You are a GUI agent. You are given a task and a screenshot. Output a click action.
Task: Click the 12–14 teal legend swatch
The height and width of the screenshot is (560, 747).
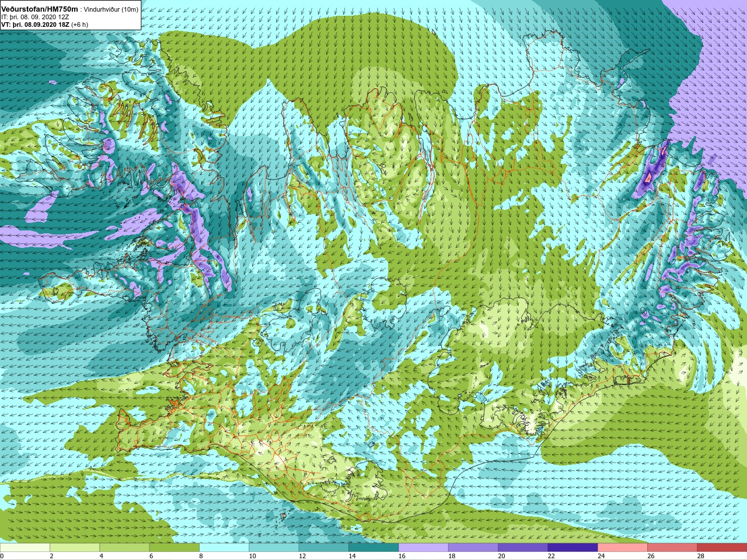(324, 547)
